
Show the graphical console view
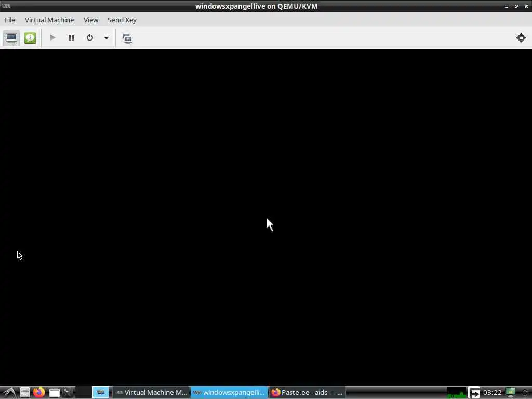(11, 37)
